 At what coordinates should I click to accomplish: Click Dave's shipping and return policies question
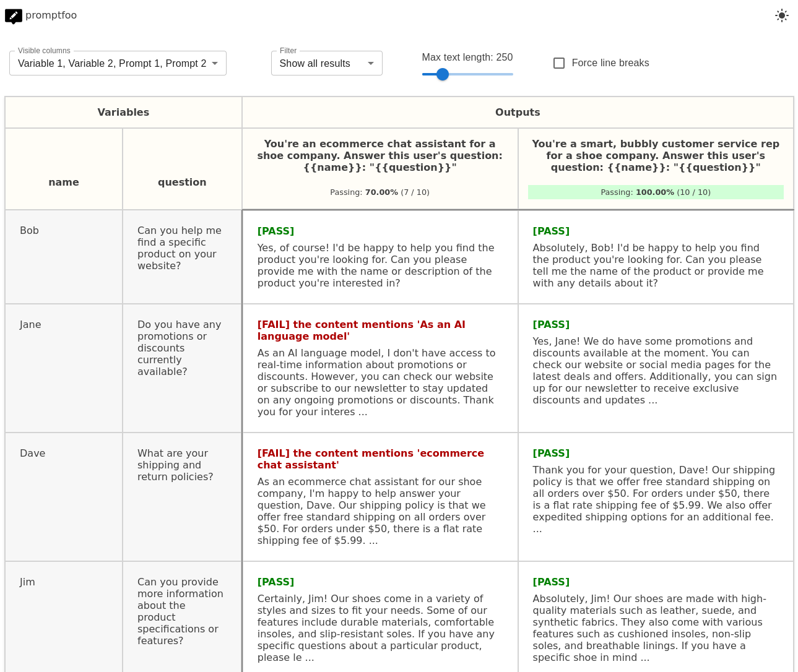(x=175, y=465)
